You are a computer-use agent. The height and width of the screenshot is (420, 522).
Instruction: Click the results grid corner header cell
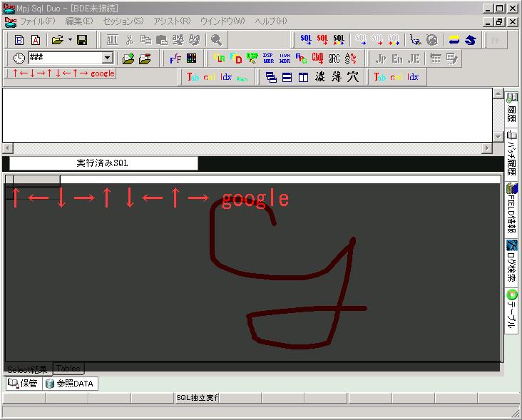(10, 180)
